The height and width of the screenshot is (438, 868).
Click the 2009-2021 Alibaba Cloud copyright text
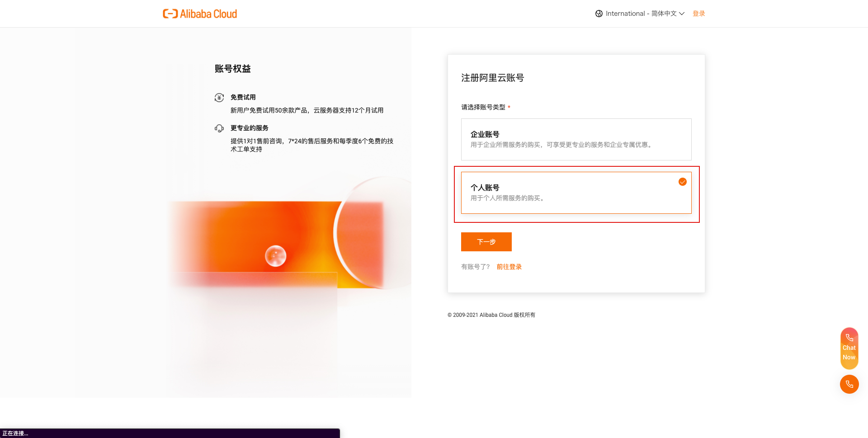click(x=491, y=315)
